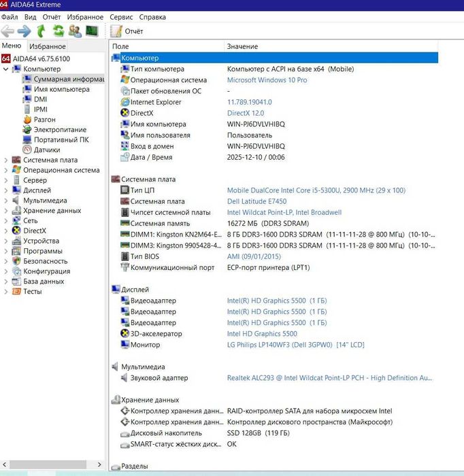Expand the Хранение данных tree node
464x476 pixels.
(5, 210)
